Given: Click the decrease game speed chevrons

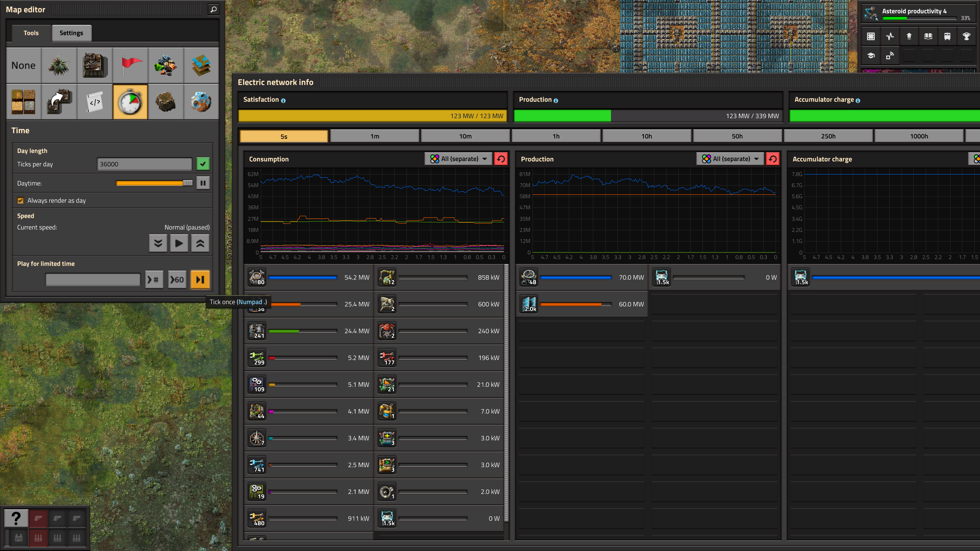Looking at the screenshot, I should click(x=158, y=243).
